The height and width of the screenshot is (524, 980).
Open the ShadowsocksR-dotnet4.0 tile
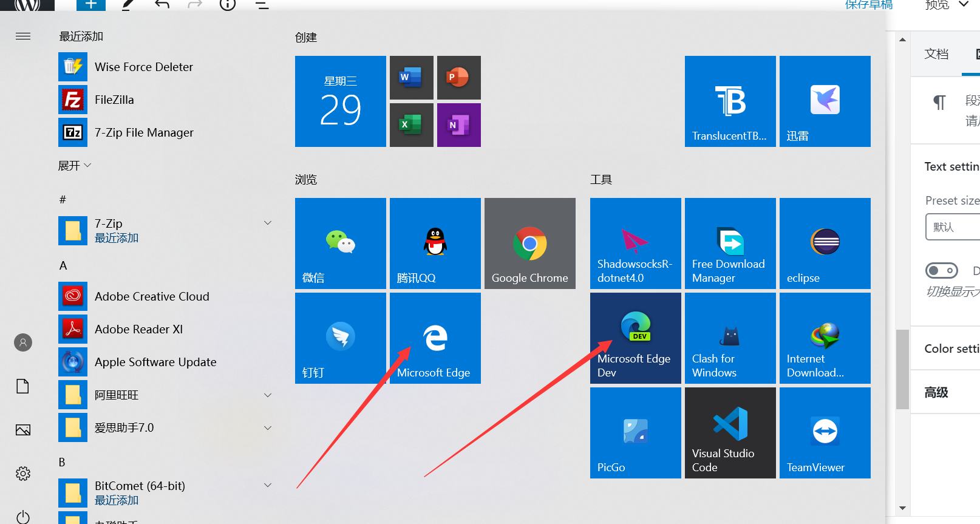pyautogui.click(x=636, y=243)
